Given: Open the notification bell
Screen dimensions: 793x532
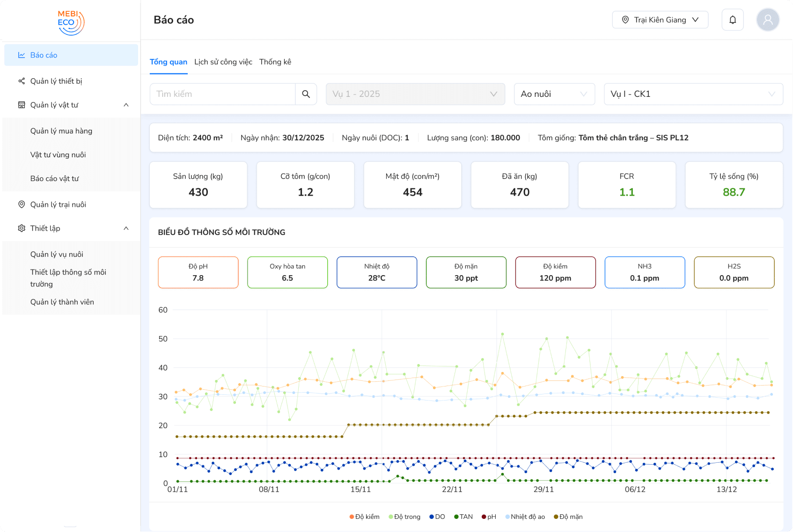Looking at the screenshot, I should tap(733, 20).
